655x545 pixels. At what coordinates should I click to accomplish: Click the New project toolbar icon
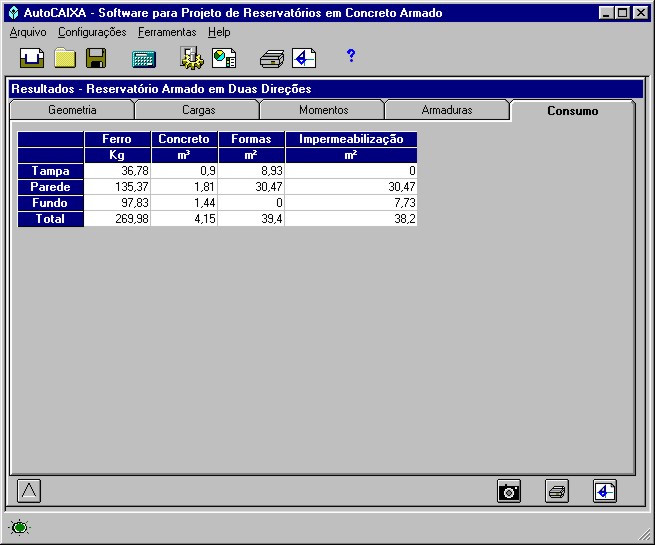click(x=32, y=58)
